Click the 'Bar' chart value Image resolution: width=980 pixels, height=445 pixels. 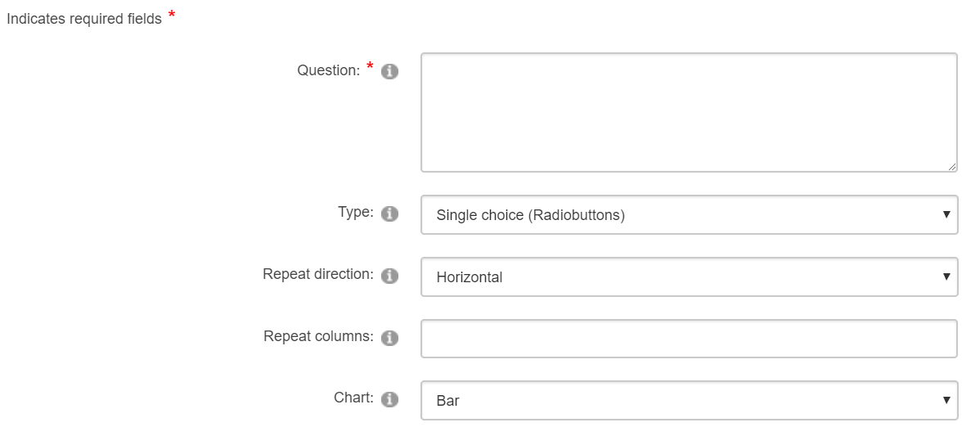coord(448,401)
